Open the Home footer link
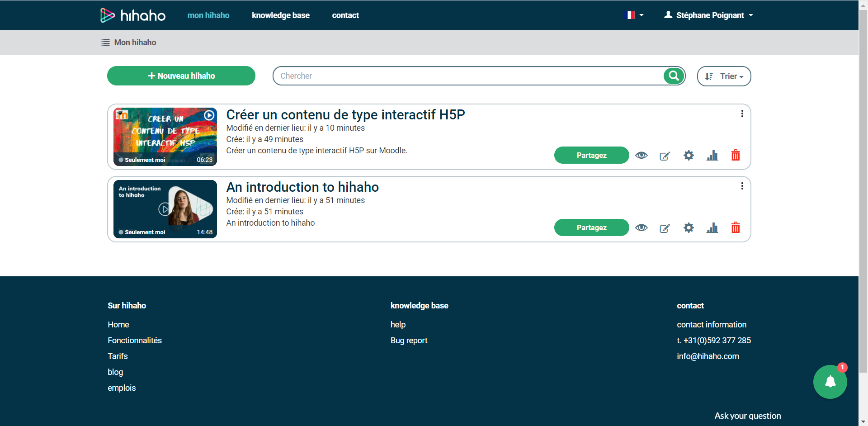 [x=118, y=325]
